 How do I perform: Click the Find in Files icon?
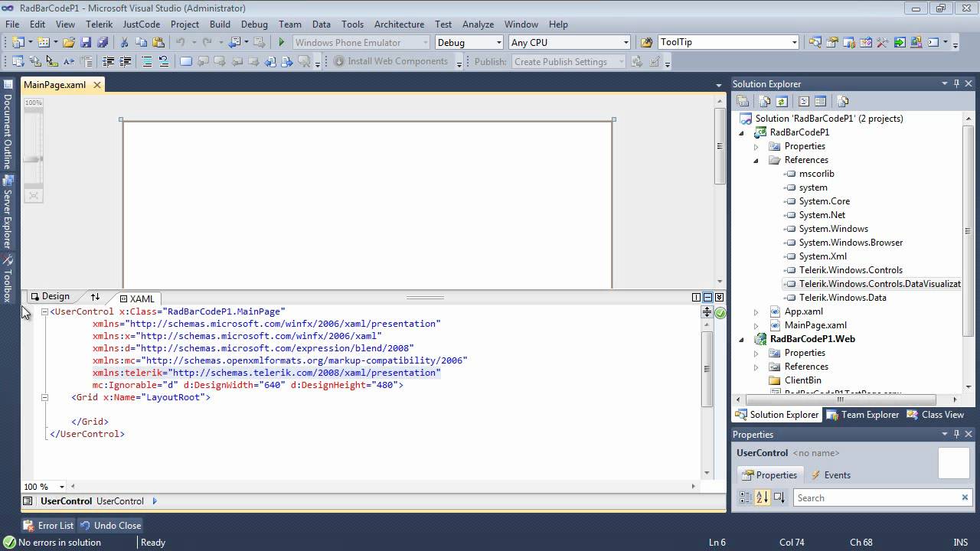646,42
